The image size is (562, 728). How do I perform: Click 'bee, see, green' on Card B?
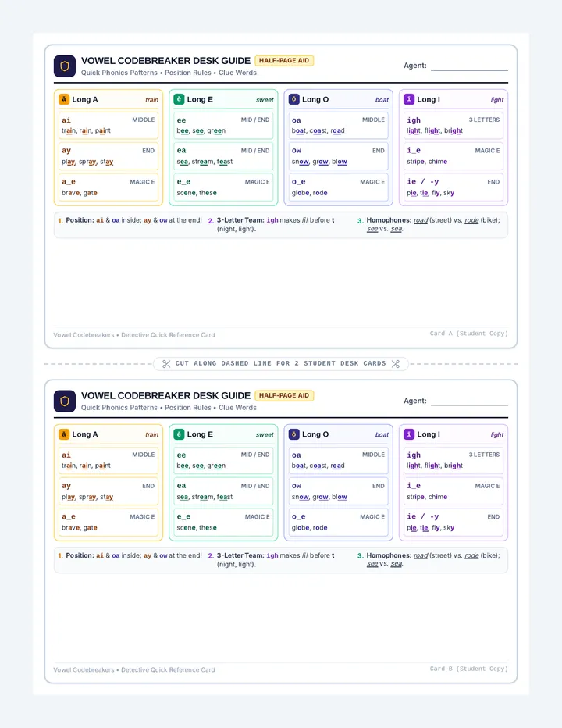point(201,466)
